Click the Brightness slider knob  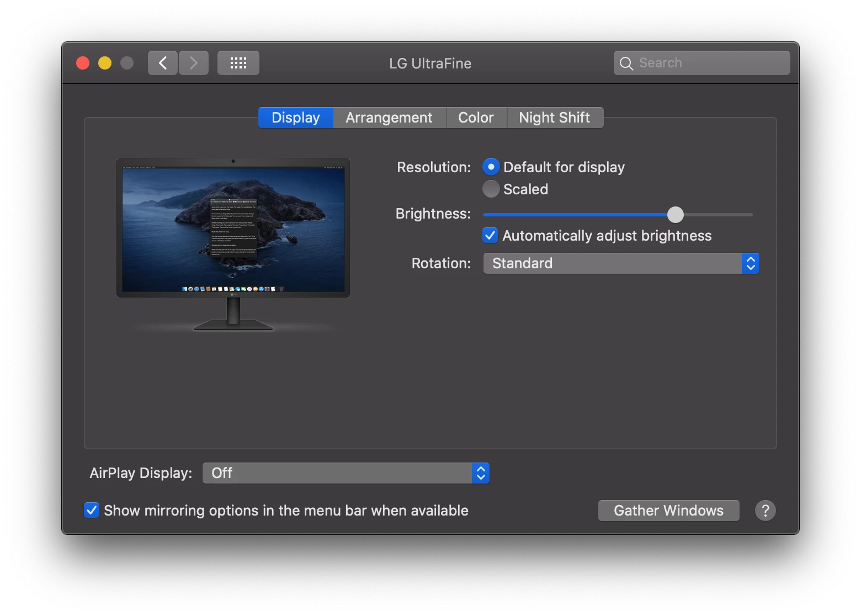pos(676,214)
